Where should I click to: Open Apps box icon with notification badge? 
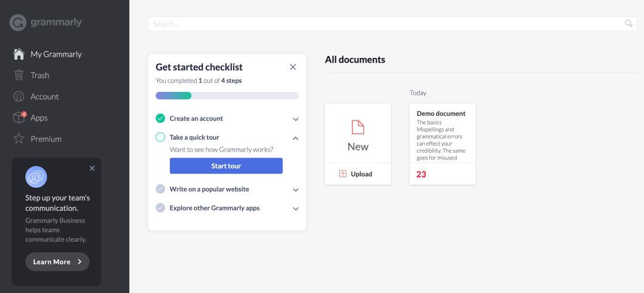[19, 118]
